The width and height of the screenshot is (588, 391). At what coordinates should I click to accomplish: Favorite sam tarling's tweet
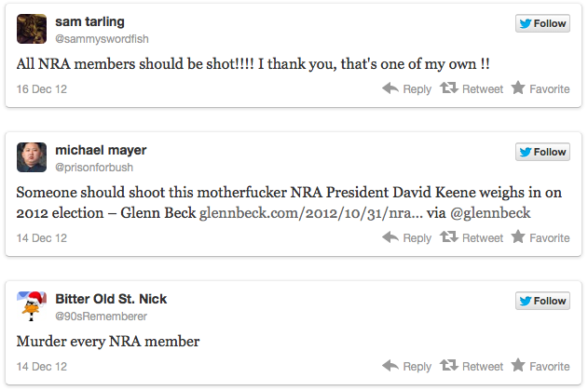pos(540,88)
